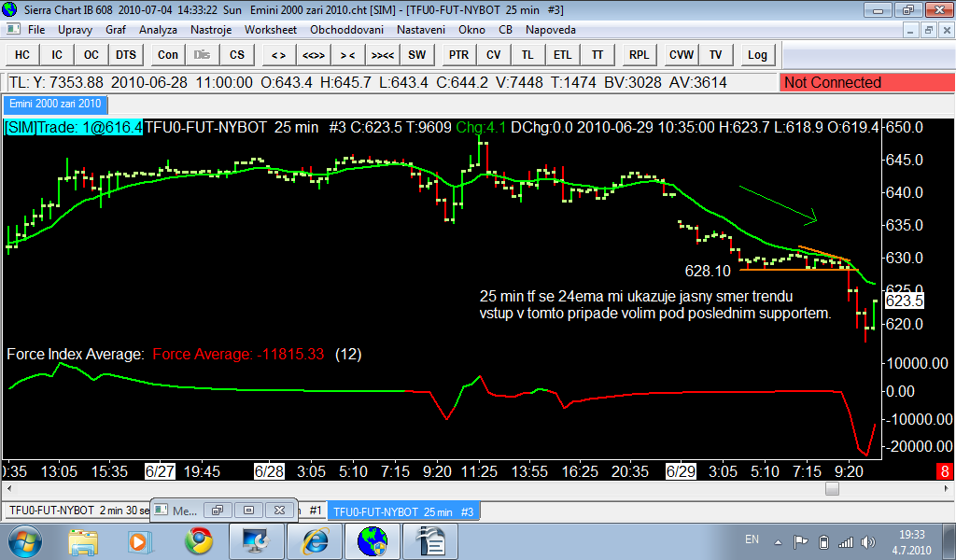Restore the minimized Me... child window
This screenshot has width=956, height=560.
click(x=218, y=510)
